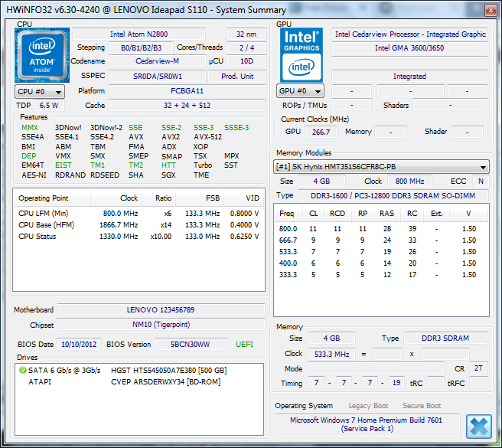502x448 pixels.
Task: Click the Platform FCBGA11 field
Action: point(187,90)
